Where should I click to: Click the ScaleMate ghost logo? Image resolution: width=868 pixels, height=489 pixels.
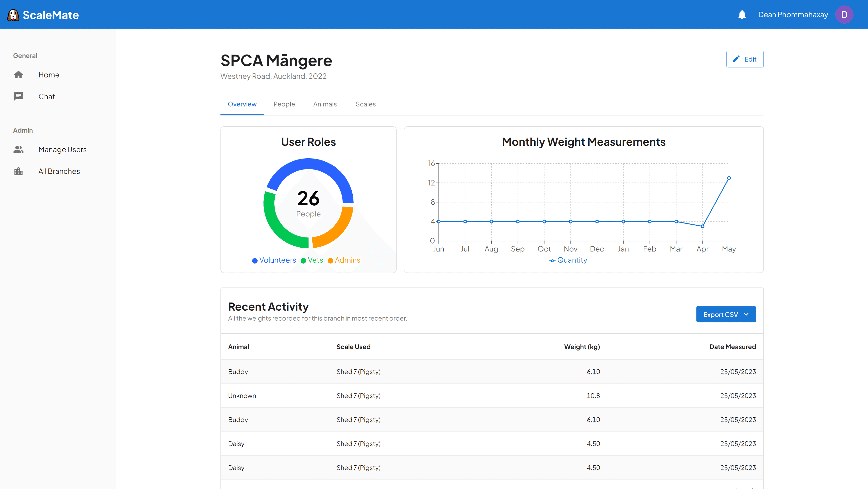(x=13, y=15)
